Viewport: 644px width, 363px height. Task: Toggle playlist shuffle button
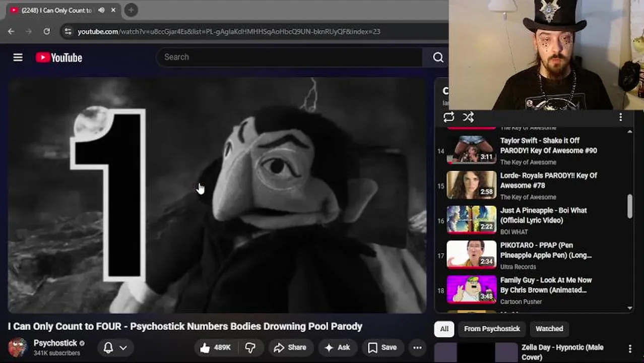(x=468, y=117)
